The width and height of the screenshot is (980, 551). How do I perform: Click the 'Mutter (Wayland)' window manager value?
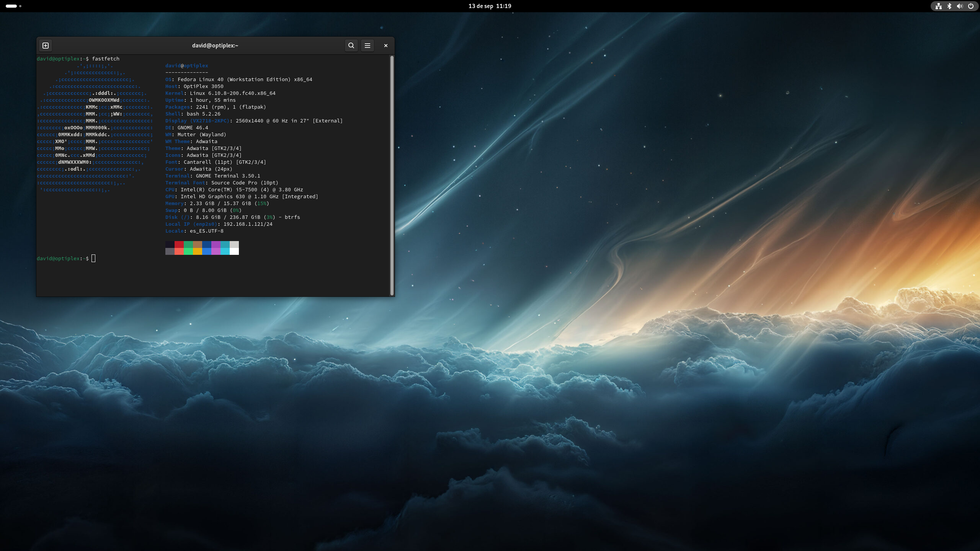click(x=202, y=135)
